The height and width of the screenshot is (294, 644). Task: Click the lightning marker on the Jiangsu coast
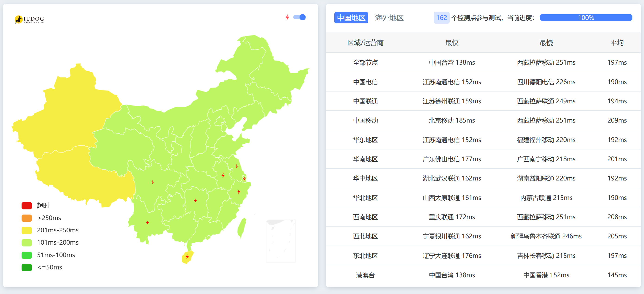coord(237,166)
